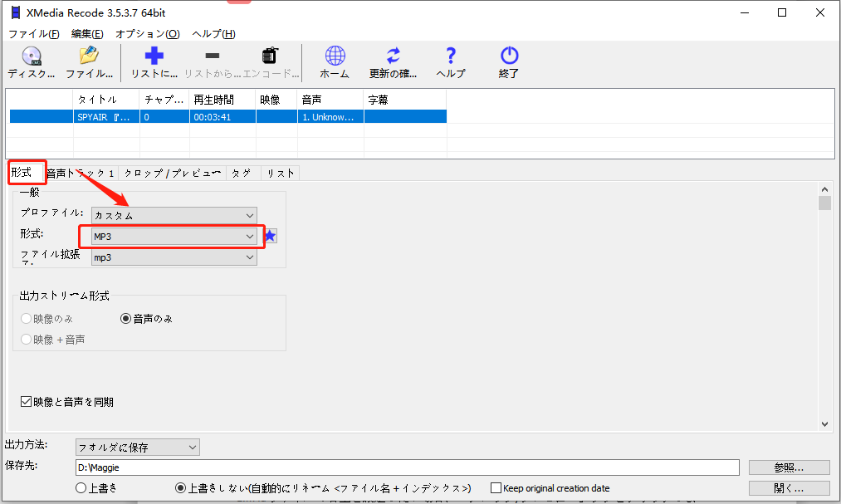The width and height of the screenshot is (841, 504).
Task: Click the 開く button at the bottom
Action: pos(787,487)
